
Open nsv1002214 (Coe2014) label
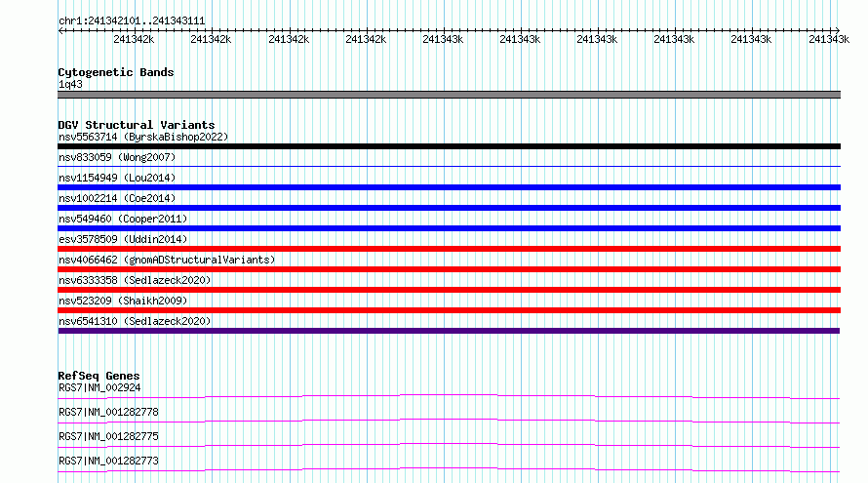click(x=117, y=198)
